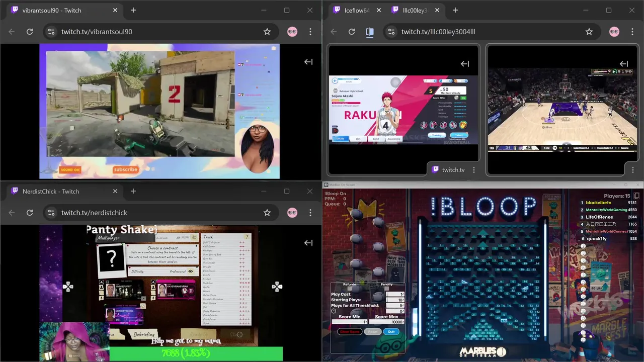This screenshot has height=362, width=644.
Task: Toggle Difficulty eye icon on contract board
Action: tap(191, 271)
